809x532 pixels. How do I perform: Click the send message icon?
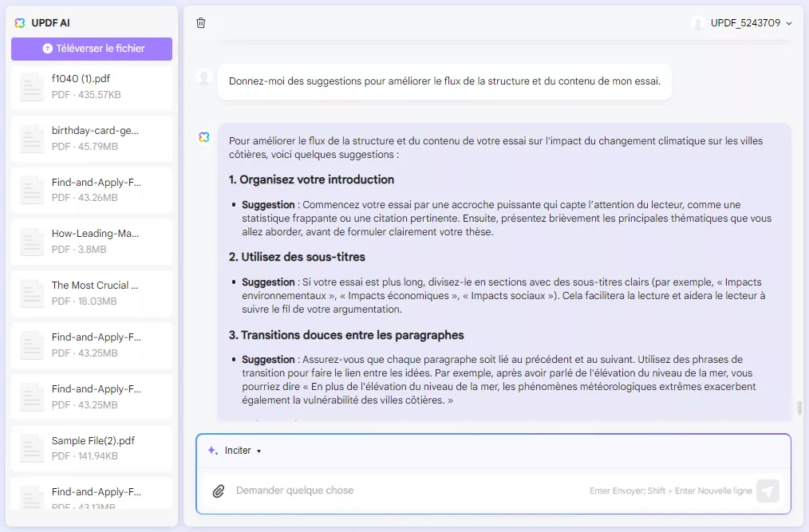(x=767, y=491)
